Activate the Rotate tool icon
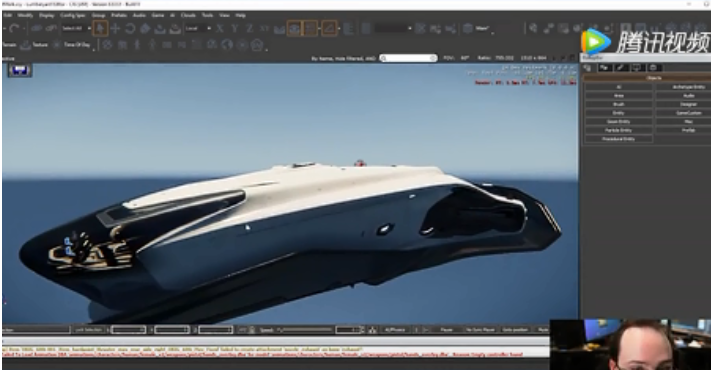The image size is (711, 370). [130, 29]
